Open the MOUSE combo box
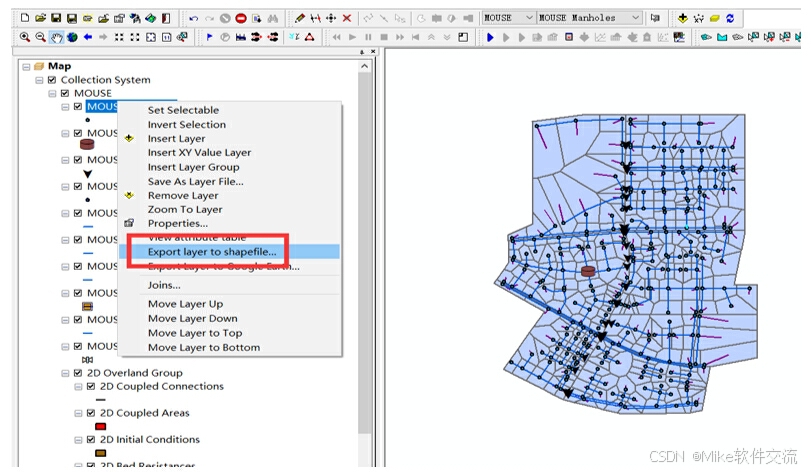811x472 pixels. (508, 18)
